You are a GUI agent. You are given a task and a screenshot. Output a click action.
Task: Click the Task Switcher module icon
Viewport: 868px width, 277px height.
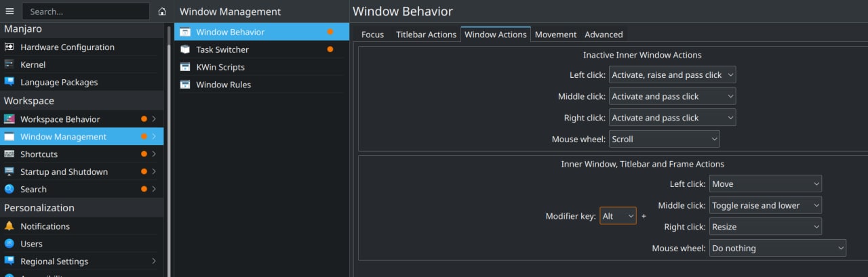tap(185, 49)
